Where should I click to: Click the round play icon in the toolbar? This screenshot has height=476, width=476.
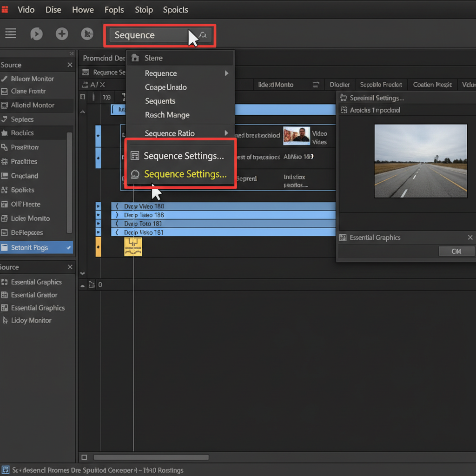36,33
